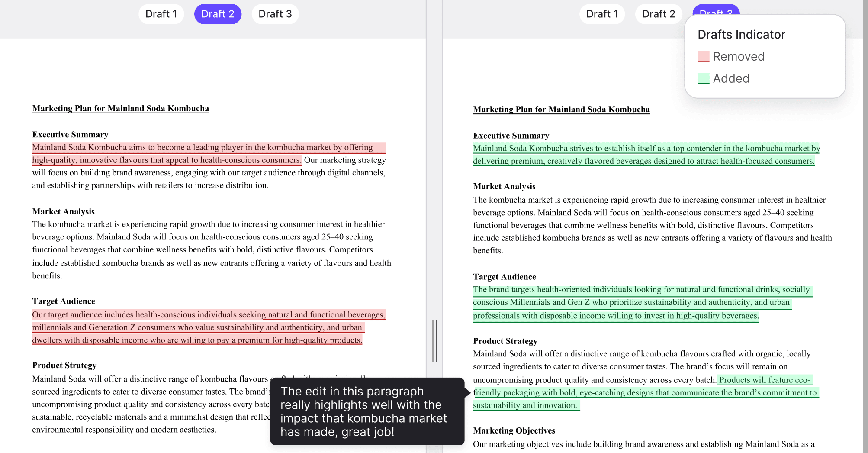Screen dimensions: 868x453
Task: Click 'Marketing Objectives' heading in right pane
Action: [x=514, y=430]
